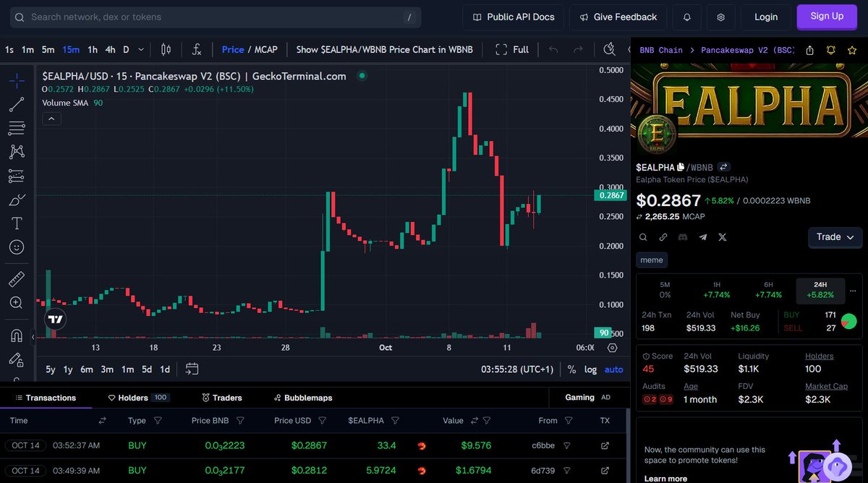Toggle magnet mode for drawings
This screenshot has width=868, height=483.
17,335
